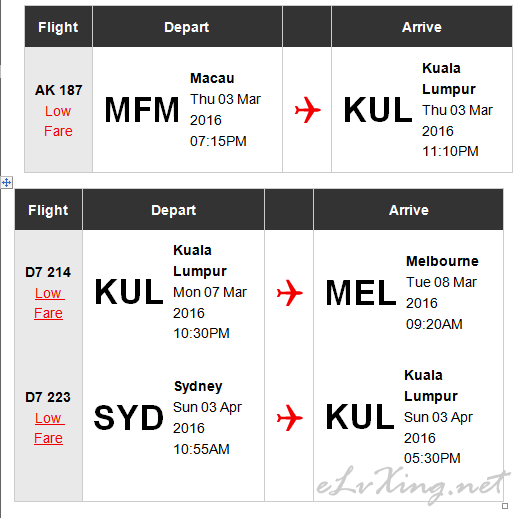Click the Depart header in the second table

[173, 210]
